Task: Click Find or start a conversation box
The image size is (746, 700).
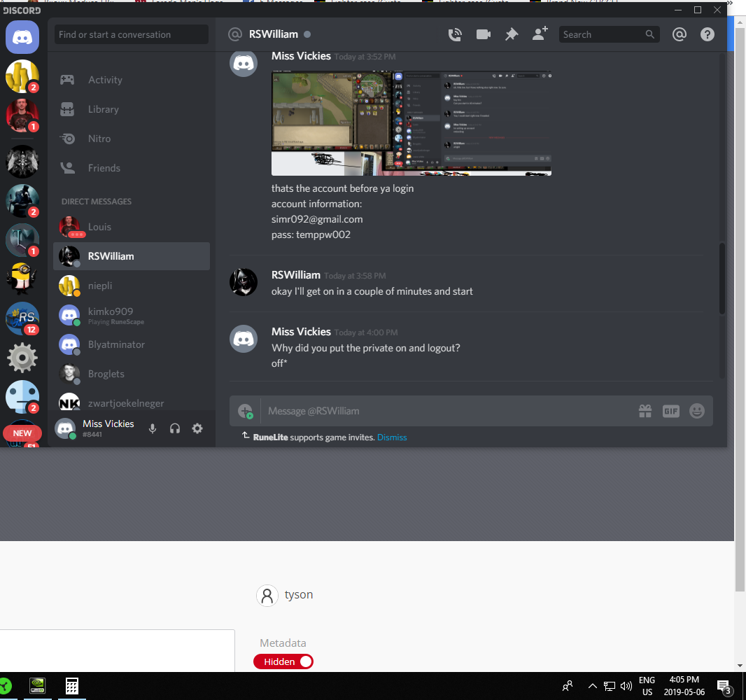Action: coord(132,34)
